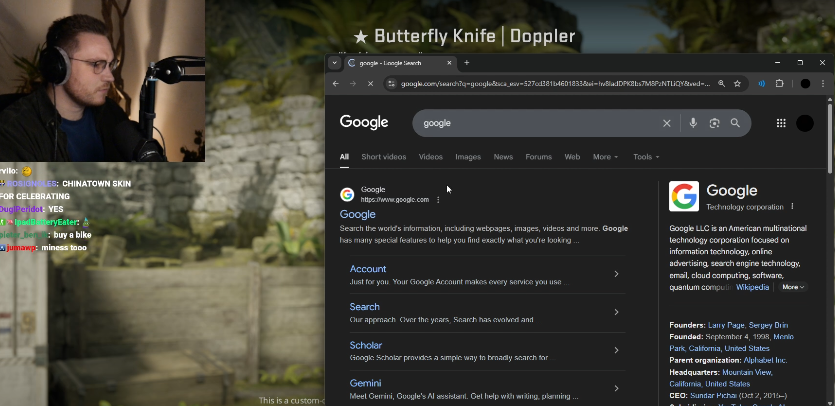835x406 pixels.
Task: Open Larry Page founder link
Action: [x=726, y=325]
